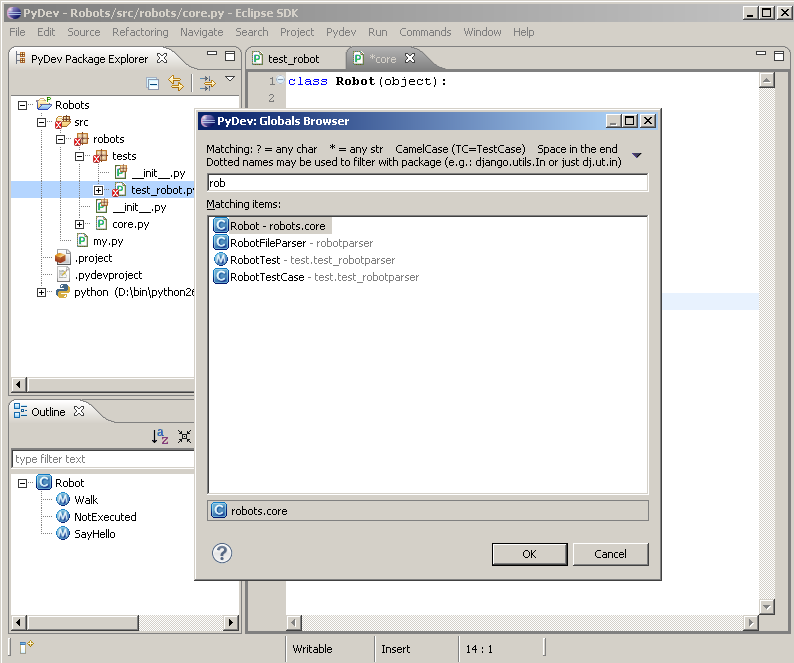Open the Pydev menu
794x663 pixels.
(x=341, y=32)
